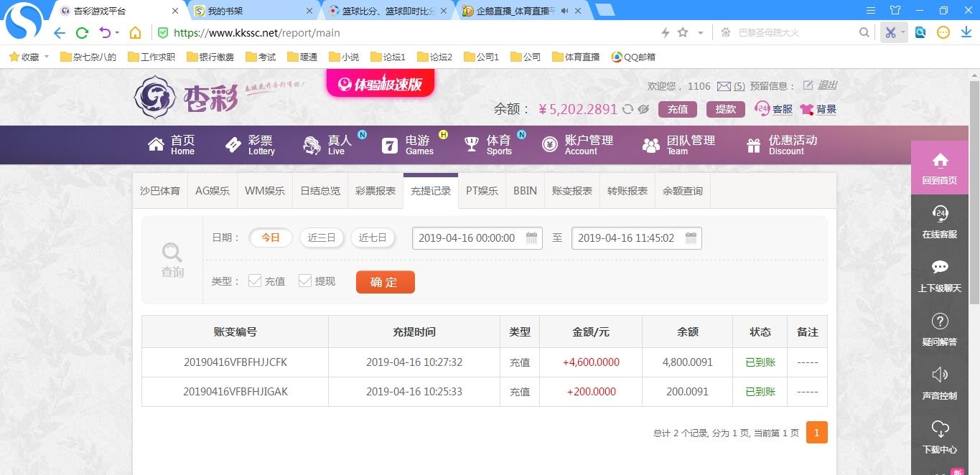Toggle the 充值 type checkbox
The width and height of the screenshot is (980, 475).
255,281
